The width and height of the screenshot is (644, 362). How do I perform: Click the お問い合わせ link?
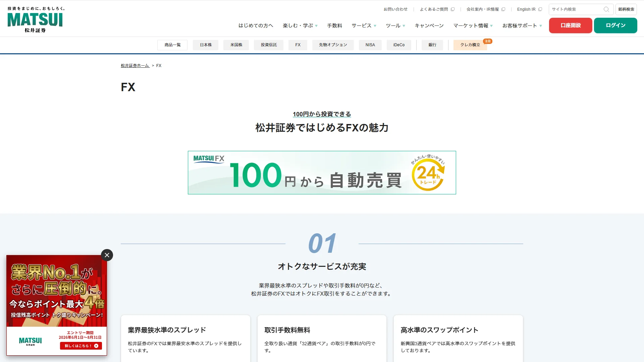coord(395,9)
